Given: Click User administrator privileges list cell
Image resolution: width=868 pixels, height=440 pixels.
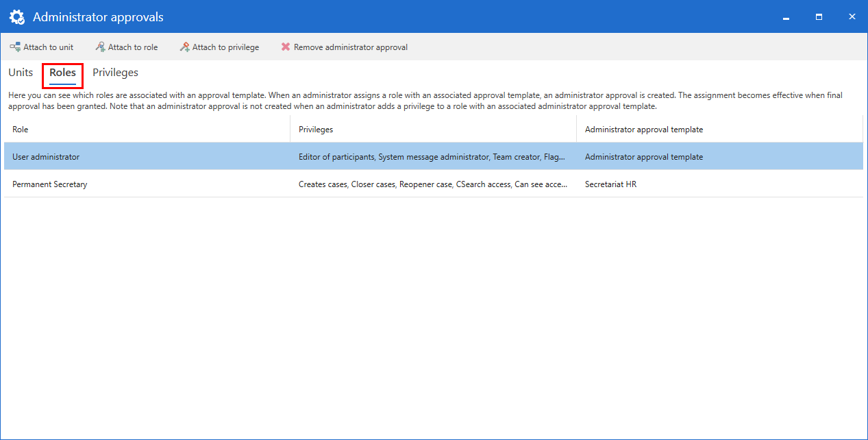Looking at the screenshot, I should (x=432, y=157).
